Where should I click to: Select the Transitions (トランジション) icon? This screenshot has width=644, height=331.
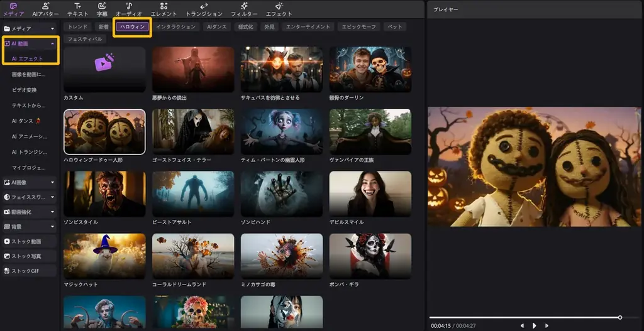pyautogui.click(x=204, y=9)
